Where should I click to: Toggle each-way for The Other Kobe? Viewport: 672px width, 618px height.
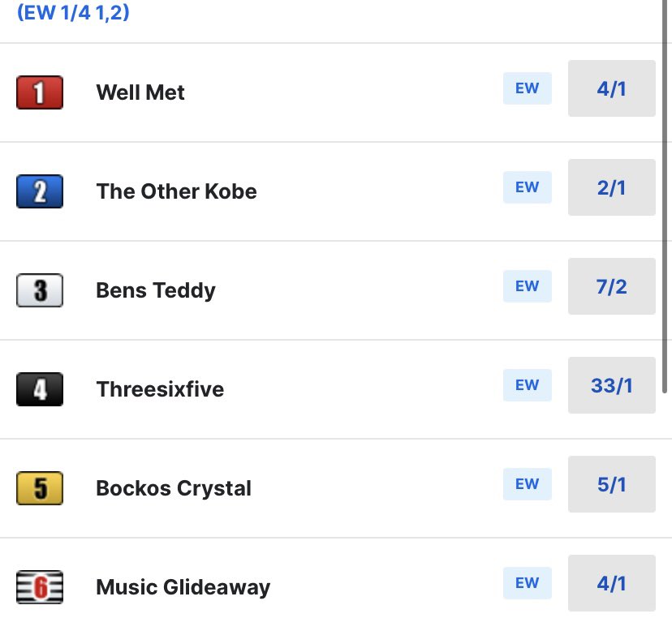pos(527,187)
